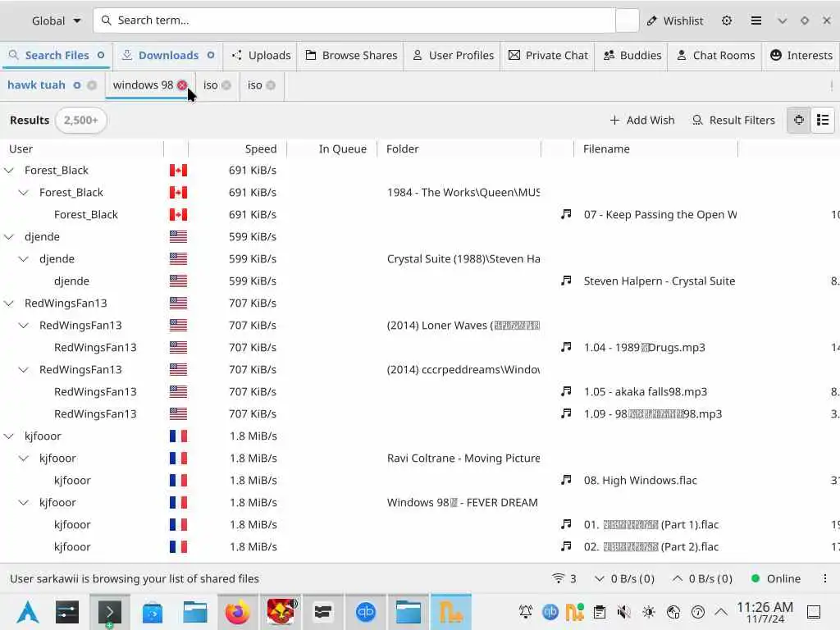Focus the Search term input field
This screenshot has width=840, height=630.
[354, 21]
